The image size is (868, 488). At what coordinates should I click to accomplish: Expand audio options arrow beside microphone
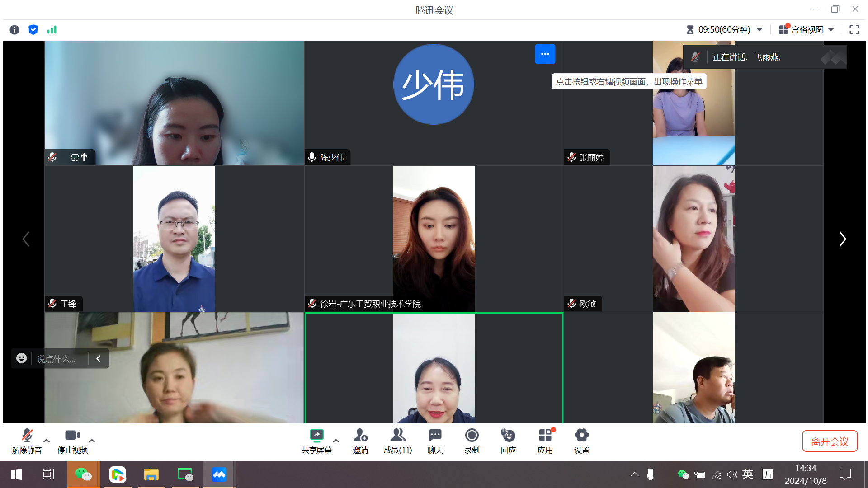(47, 440)
